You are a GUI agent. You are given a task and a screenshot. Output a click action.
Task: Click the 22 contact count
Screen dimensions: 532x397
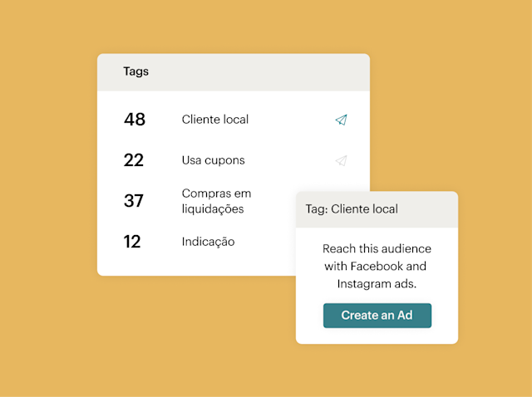point(134,160)
